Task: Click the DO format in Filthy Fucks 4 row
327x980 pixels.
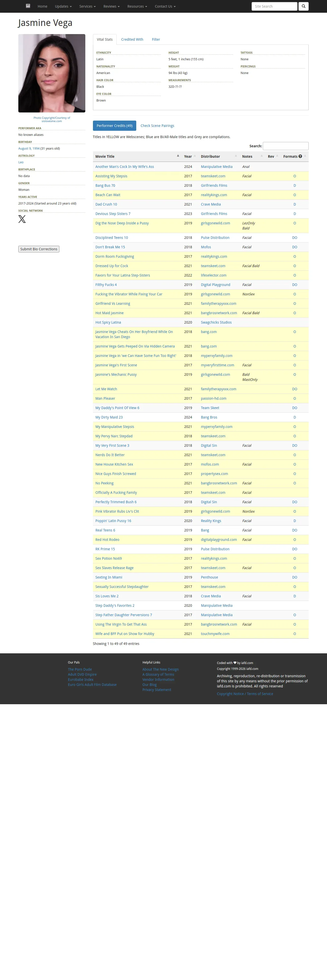Action: (x=295, y=285)
